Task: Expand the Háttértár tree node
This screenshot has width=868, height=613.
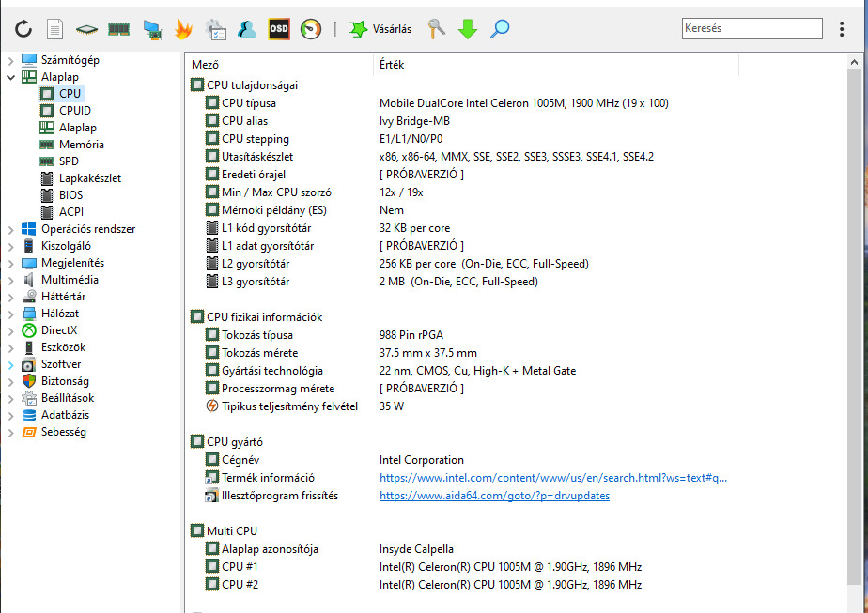Action: click(x=10, y=297)
